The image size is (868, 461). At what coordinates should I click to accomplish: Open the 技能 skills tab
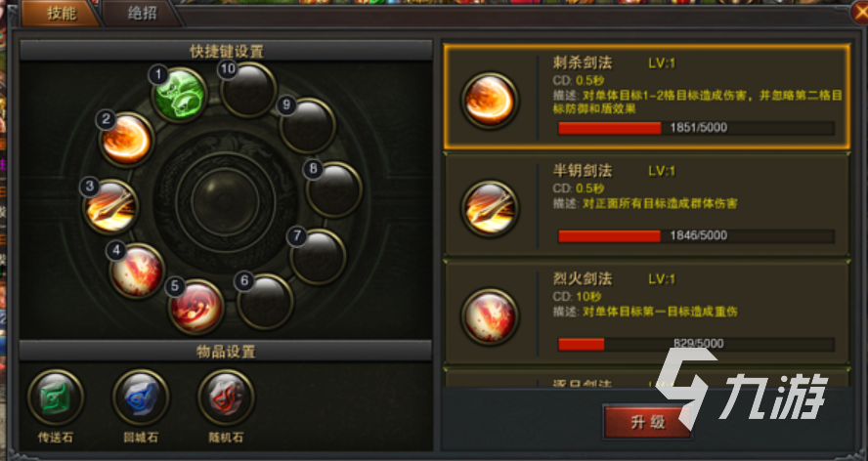[61, 14]
